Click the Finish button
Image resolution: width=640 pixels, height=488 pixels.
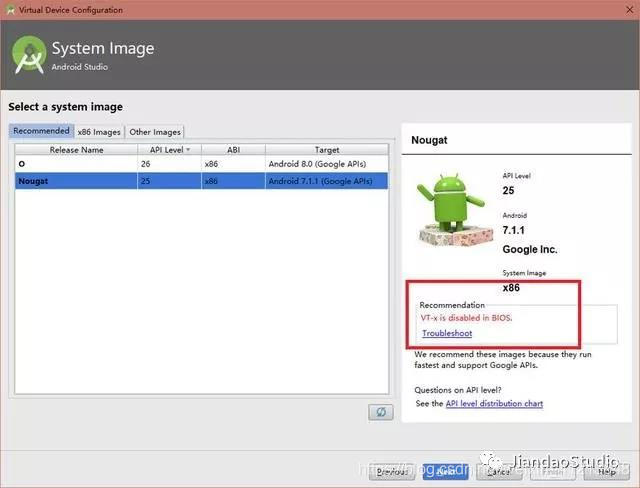click(553, 472)
